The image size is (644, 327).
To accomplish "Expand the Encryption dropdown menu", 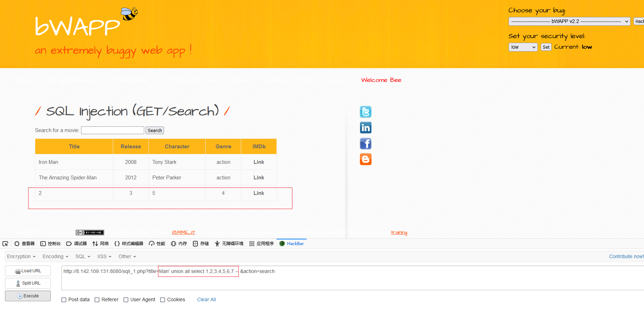I will [x=21, y=256].
